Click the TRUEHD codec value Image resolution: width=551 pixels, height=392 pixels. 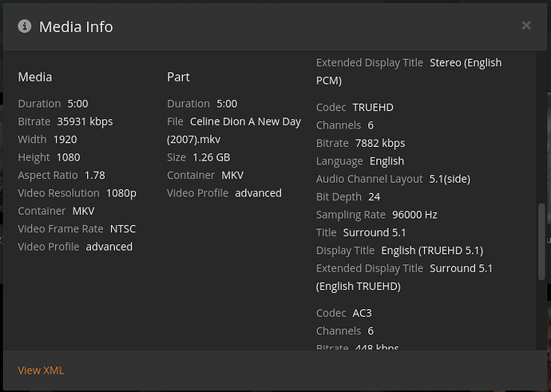tap(373, 107)
